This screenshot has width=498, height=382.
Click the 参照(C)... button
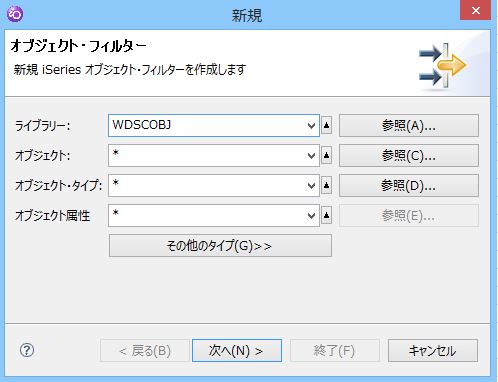pos(409,156)
